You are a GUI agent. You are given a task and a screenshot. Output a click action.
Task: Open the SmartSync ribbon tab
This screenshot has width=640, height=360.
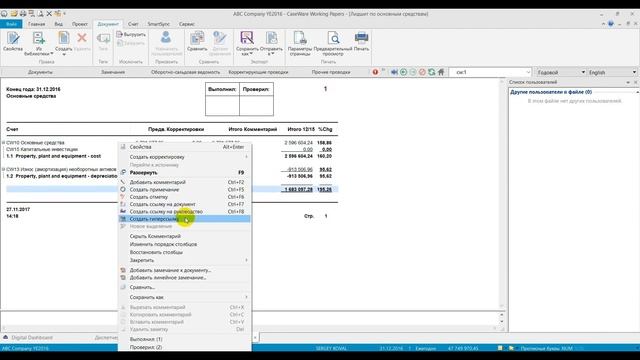point(158,24)
